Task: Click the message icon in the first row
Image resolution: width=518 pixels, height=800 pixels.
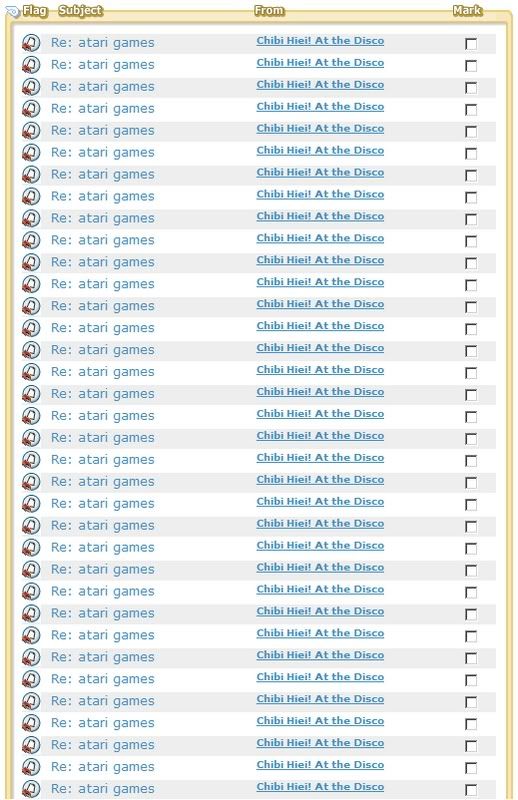Action: click(31, 43)
